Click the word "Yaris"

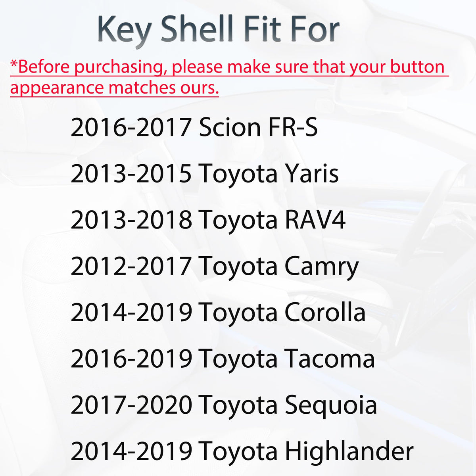(x=311, y=174)
